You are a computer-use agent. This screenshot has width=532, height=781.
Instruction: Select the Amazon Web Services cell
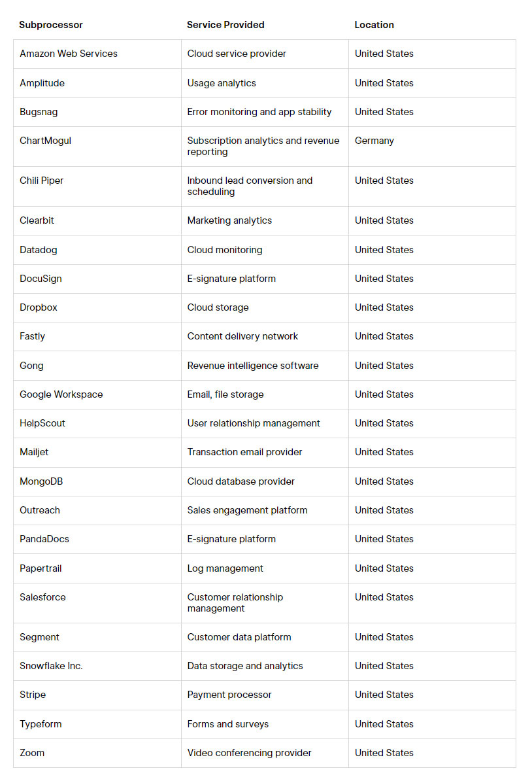click(69, 54)
